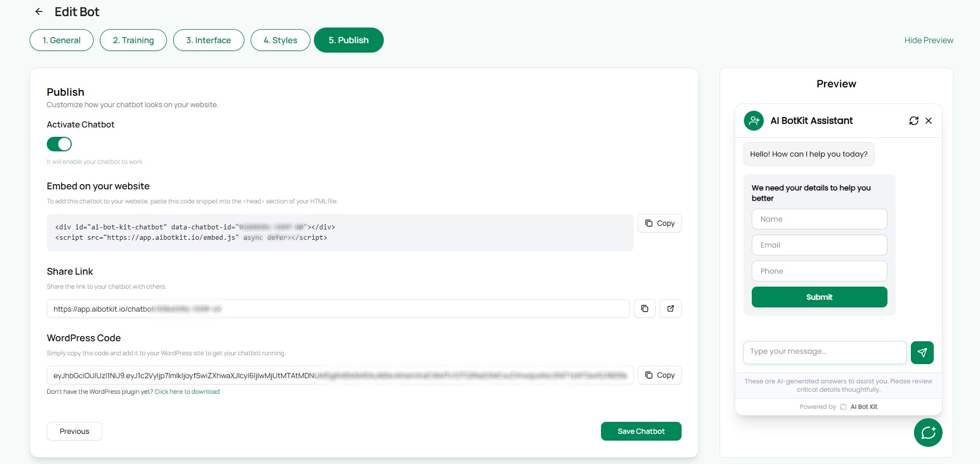Viewport: 980px width, 464px height.
Task: Toggle the Activate Chatbot switch
Action: point(59,144)
